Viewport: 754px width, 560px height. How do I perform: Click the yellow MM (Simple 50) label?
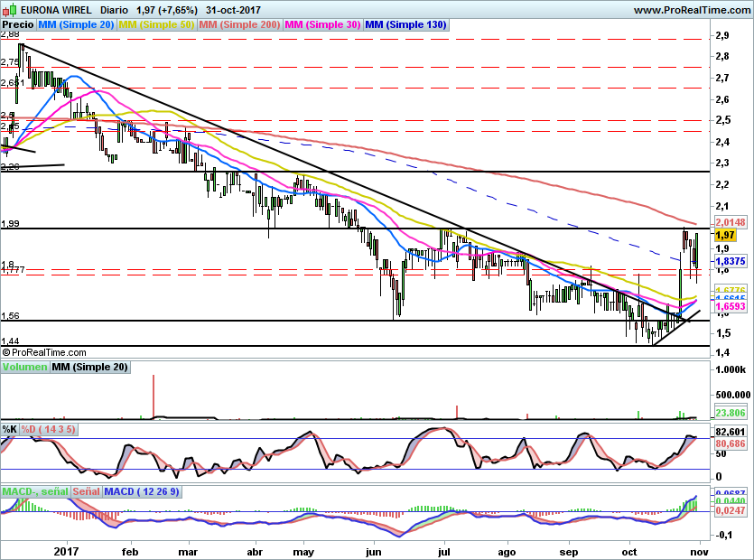(x=156, y=25)
